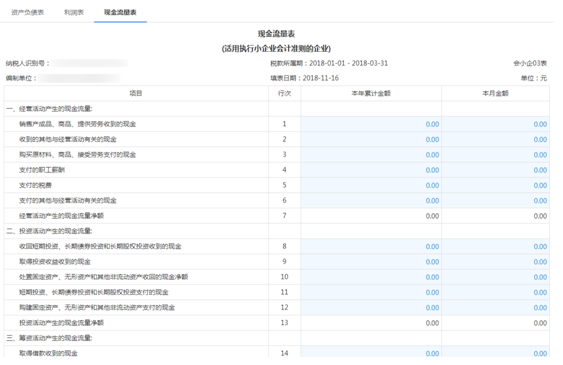Screen dimensions: 563x365
Task: Edit row 1 本年累计金额 field
Action: click(x=371, y=124)
